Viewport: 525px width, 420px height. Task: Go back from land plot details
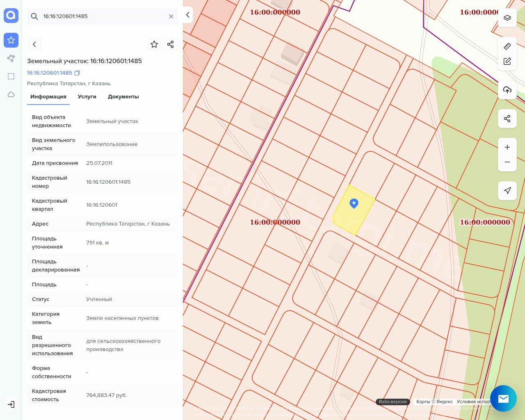tap(34, 44)
